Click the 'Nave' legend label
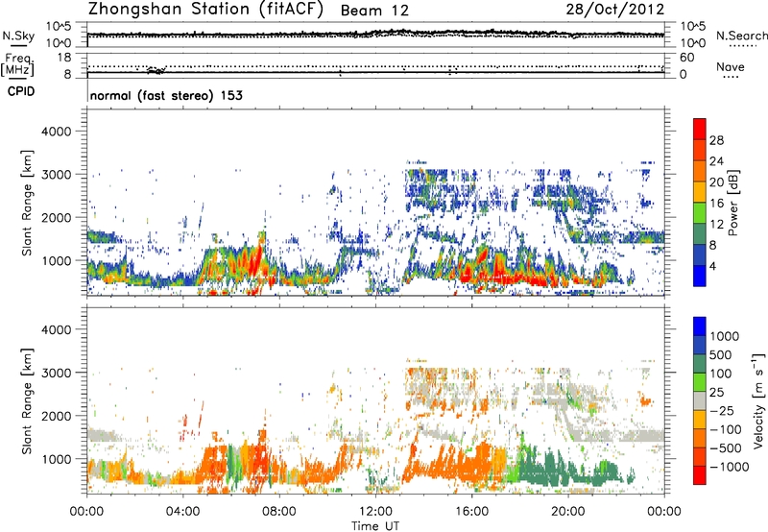 coord(731,66)
